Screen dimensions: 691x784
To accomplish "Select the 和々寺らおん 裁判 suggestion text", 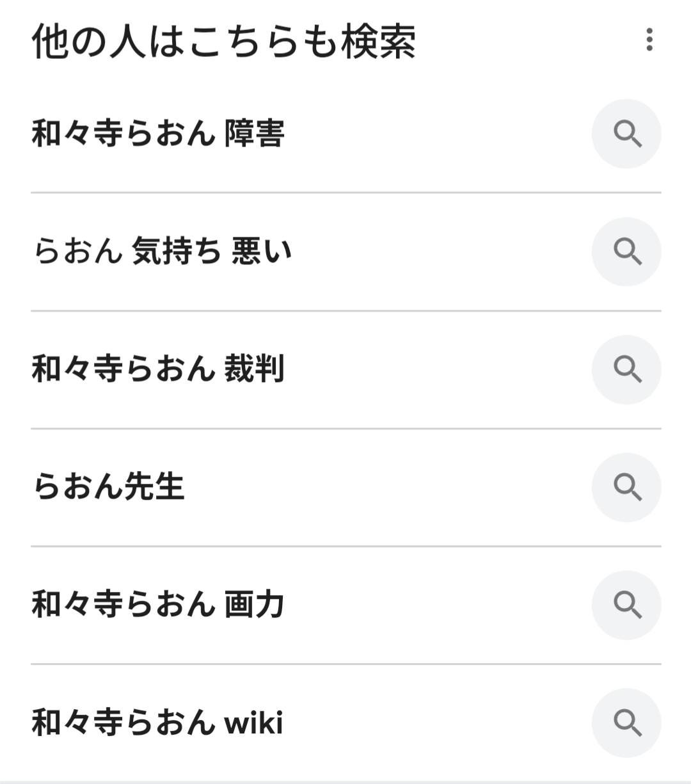I will pos(158,369).
